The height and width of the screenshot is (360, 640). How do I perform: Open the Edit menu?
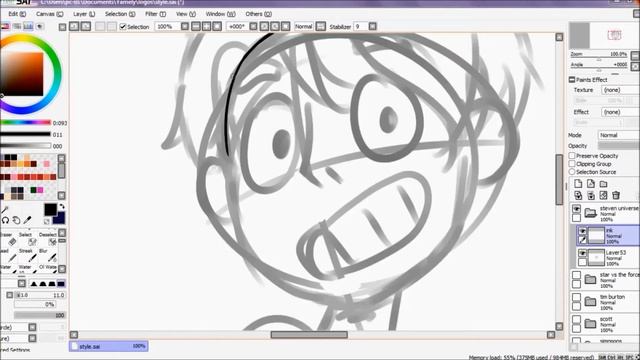[x=17, y=14]
